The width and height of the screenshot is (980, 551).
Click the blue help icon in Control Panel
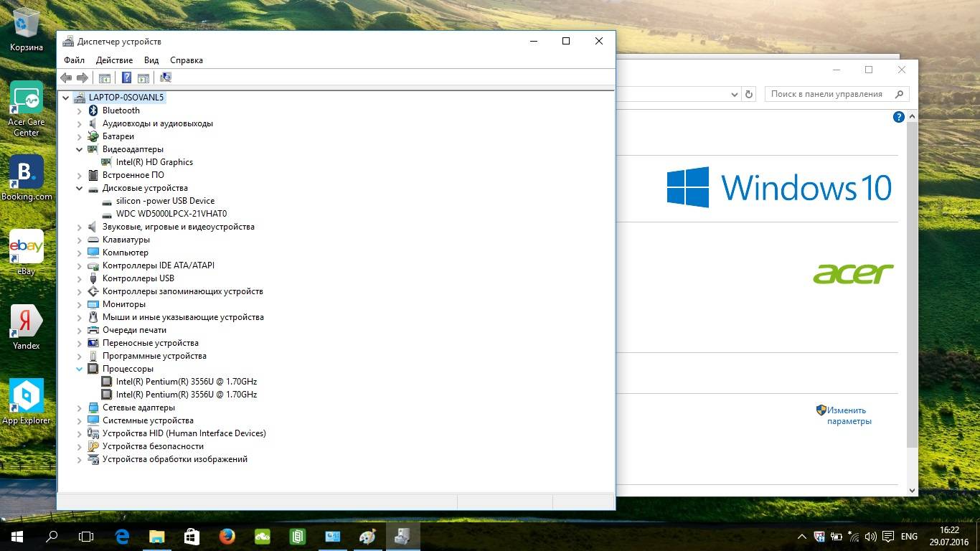[898, 117]
